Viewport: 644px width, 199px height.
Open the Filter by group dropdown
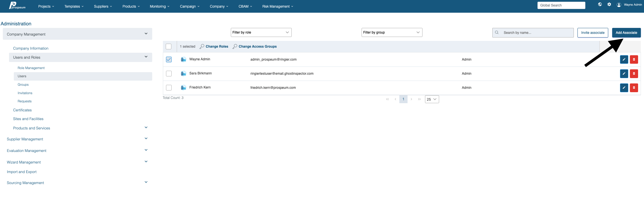pos(392,32)
